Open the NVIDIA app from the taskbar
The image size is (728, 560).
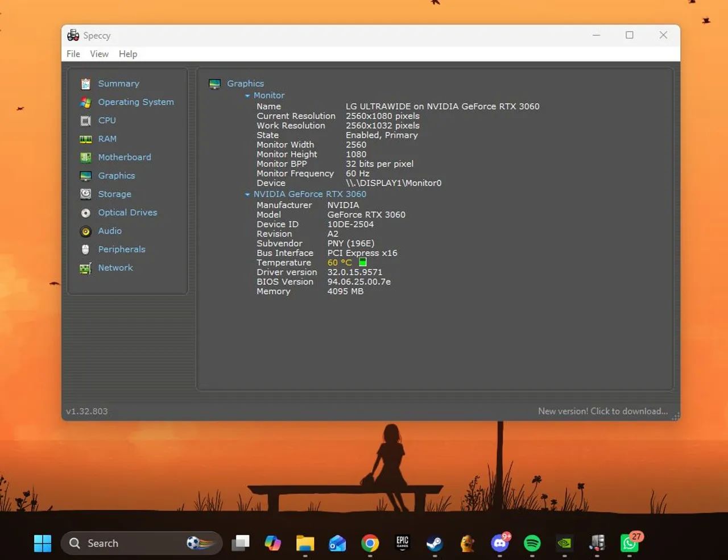[x=564, y=543]
